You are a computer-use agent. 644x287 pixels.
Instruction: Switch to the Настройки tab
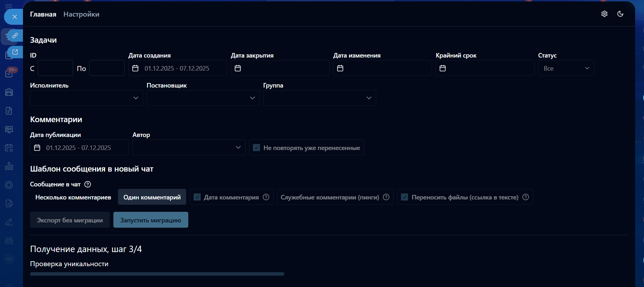81,14
